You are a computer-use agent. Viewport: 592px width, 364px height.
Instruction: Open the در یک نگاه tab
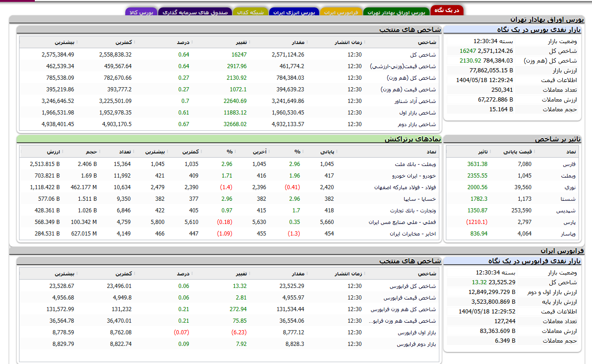click(x=447, y=11)
